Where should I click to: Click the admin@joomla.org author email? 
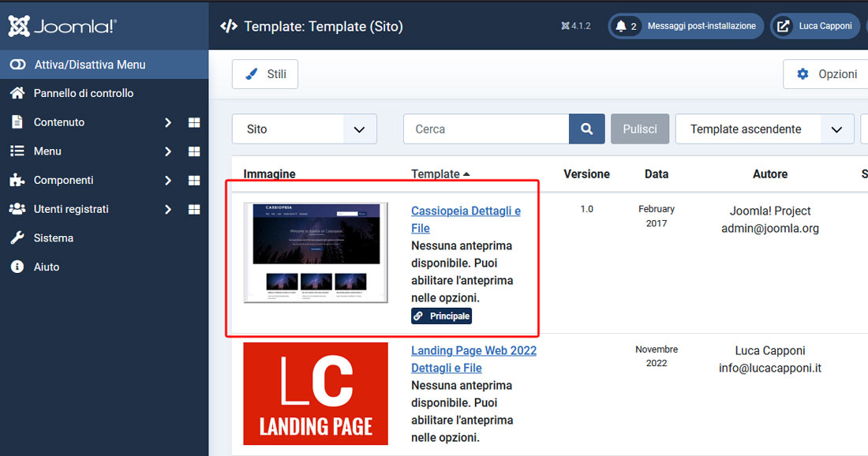coord(770,228)
